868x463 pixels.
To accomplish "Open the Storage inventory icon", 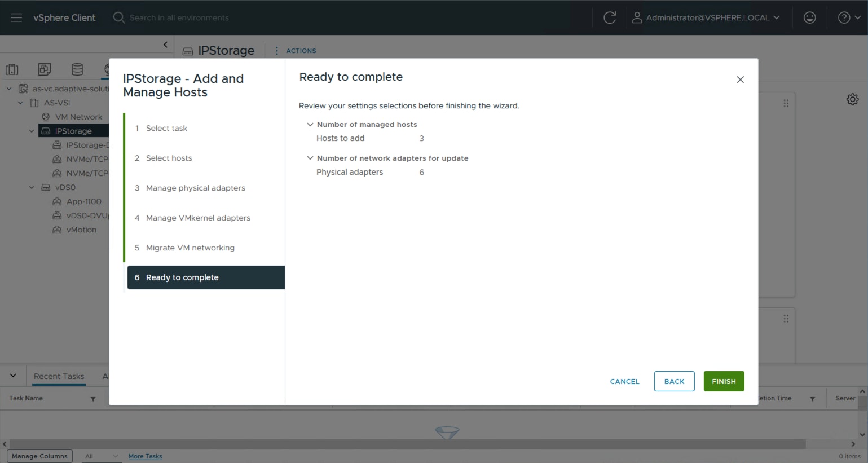I will [77, 69].
